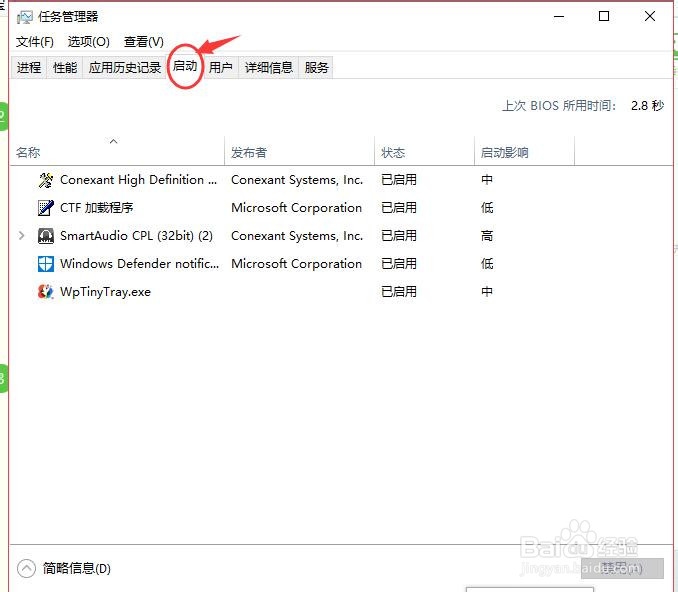
Task: Maximize the Task Manager window
Action: (x=604, y=17)
